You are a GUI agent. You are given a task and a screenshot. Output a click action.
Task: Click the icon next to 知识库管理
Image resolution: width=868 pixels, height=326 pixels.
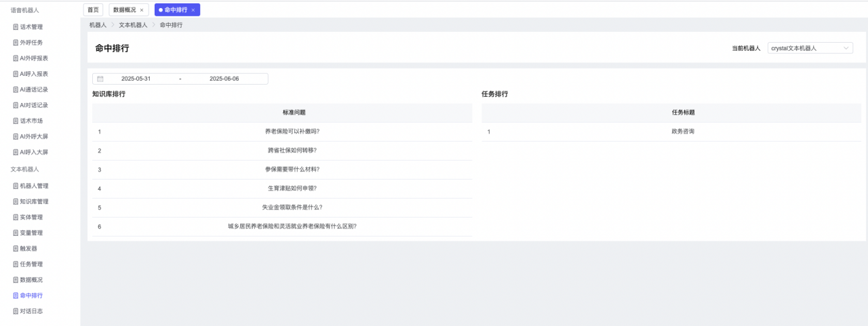pos(16,202)
